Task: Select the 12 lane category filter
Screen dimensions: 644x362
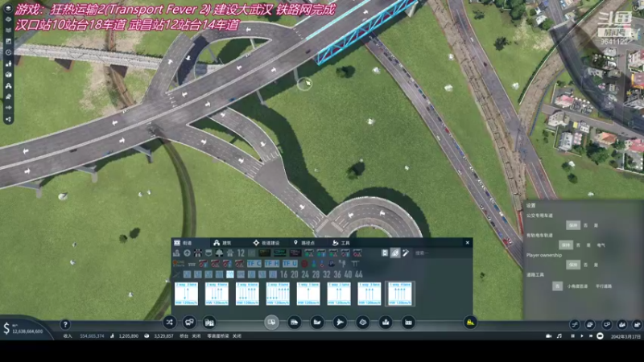Action: 241,253
